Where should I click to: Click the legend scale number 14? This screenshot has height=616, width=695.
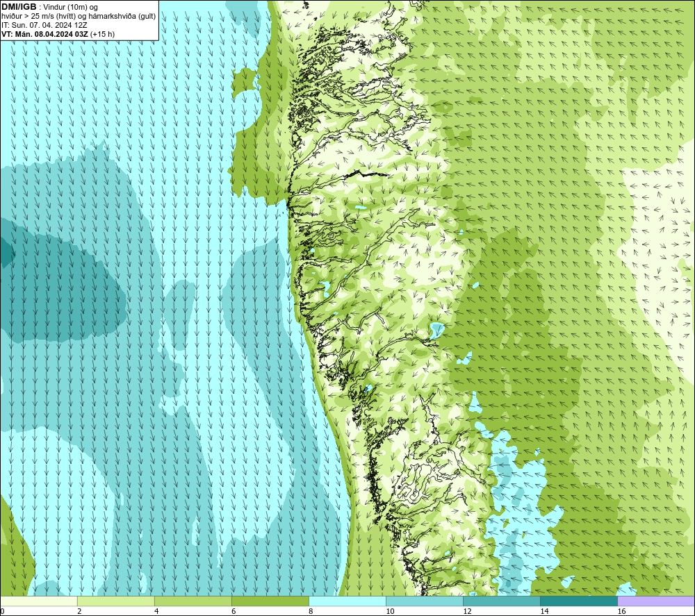(x=544, y=612)
